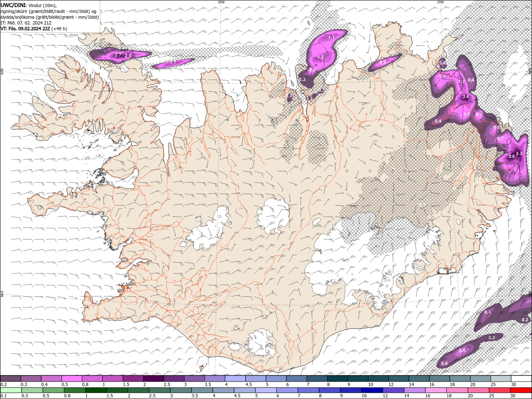Click the '30' label in the snow legend row
Viewport: 532px width, 399px height.
click(514, 384)
